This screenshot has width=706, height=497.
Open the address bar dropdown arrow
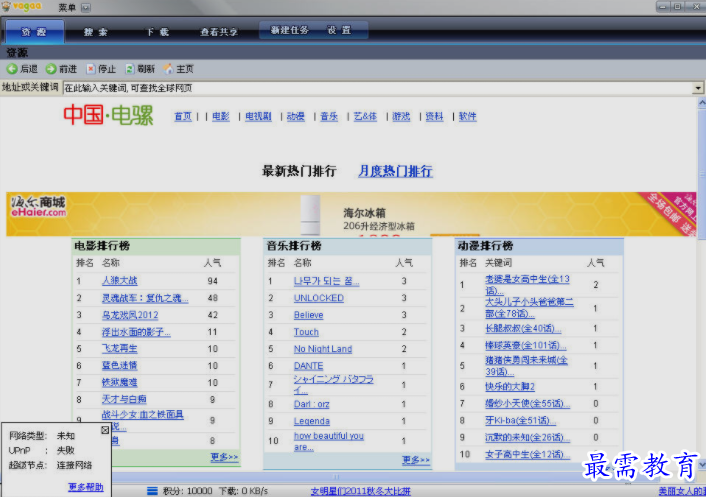point(698,88)
